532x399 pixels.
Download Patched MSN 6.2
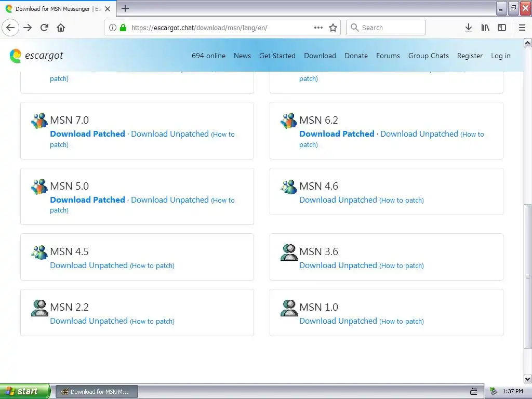[x=337, y=134]
